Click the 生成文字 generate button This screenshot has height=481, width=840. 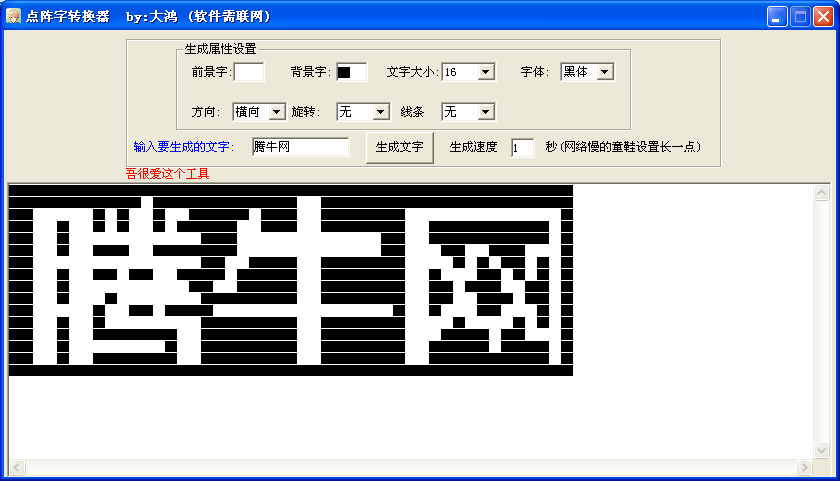(x=400, y=147)
